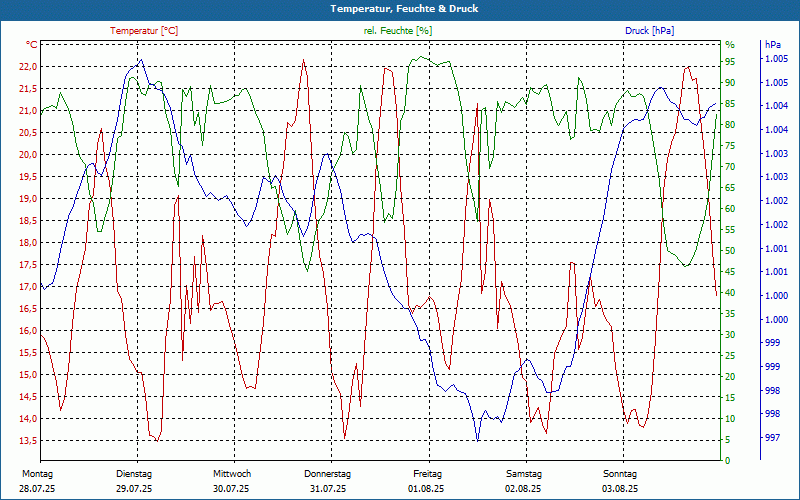Image resolution: width=800 pixels, height=500 pixels.
Task: Click the green 0 humidity axis value
Action: pos(728,460)
